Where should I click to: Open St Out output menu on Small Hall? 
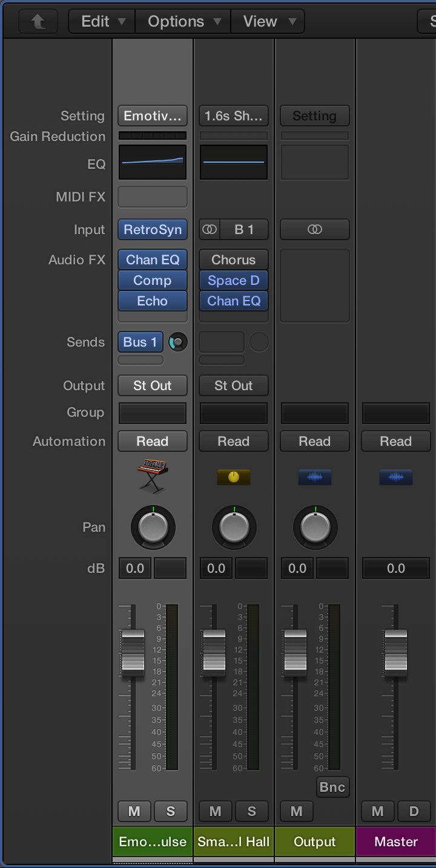[234, 385]
